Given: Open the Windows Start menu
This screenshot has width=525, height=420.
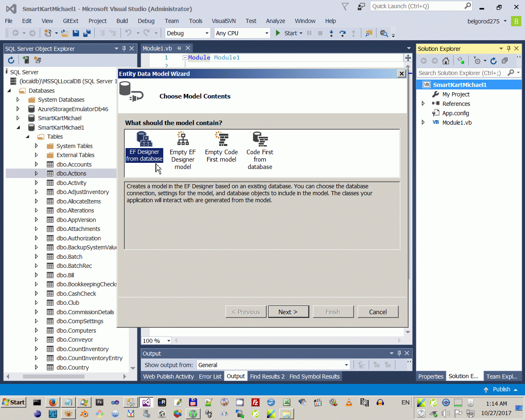Looking at the screenshot, I should (x=14, y=402).
